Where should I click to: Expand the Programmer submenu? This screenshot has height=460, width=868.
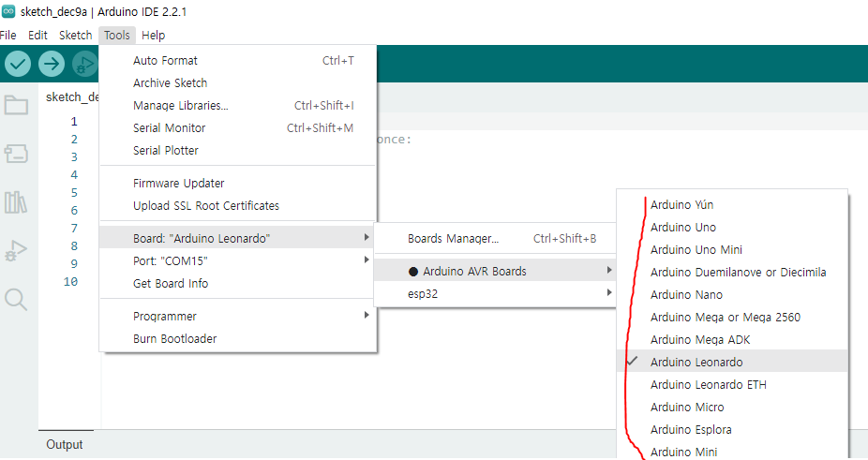pyautogui.click(x=238, y=316)
